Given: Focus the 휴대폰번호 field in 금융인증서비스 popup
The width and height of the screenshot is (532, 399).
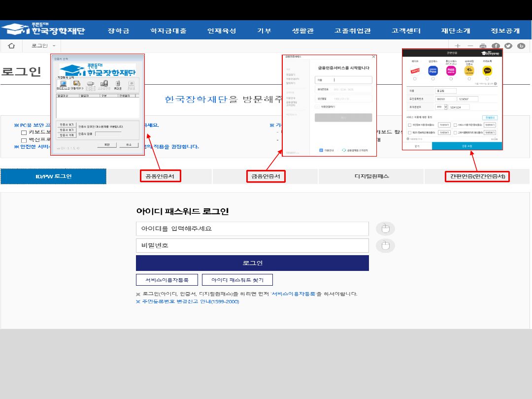Looking at the screenshot, I should pyautogui.click(x=343, y=90).
